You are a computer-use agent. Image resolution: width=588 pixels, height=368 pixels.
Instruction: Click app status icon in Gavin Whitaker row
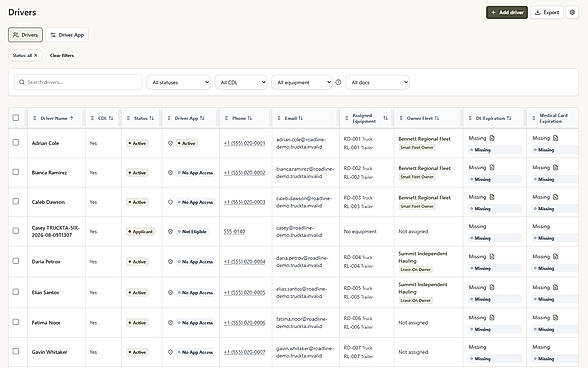[170, 352]
